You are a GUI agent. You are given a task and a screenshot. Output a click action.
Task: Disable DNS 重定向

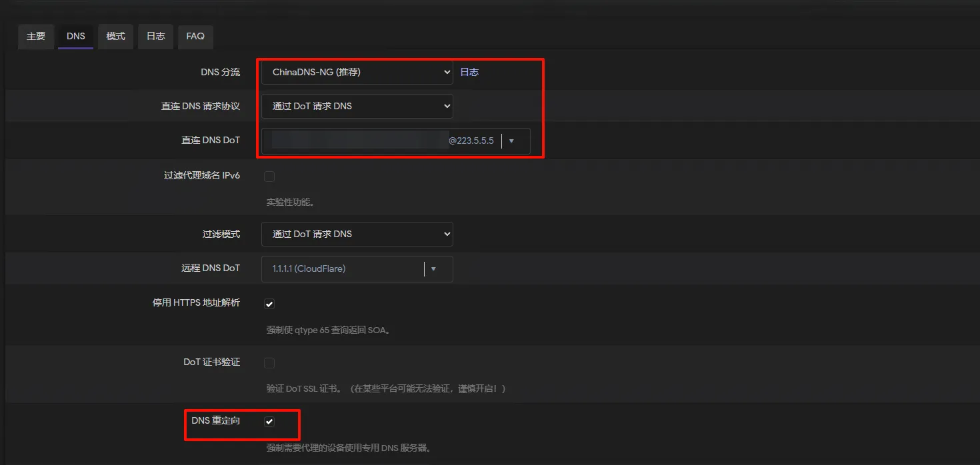point(269,421)
